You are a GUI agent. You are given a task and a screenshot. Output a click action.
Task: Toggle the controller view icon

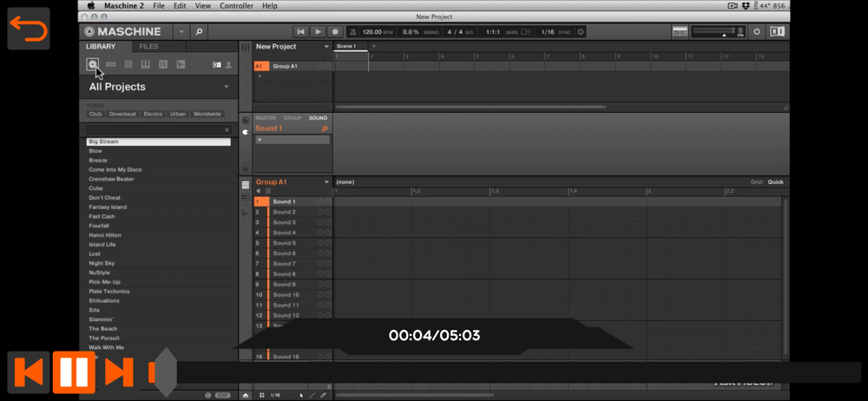coord(681,32)
